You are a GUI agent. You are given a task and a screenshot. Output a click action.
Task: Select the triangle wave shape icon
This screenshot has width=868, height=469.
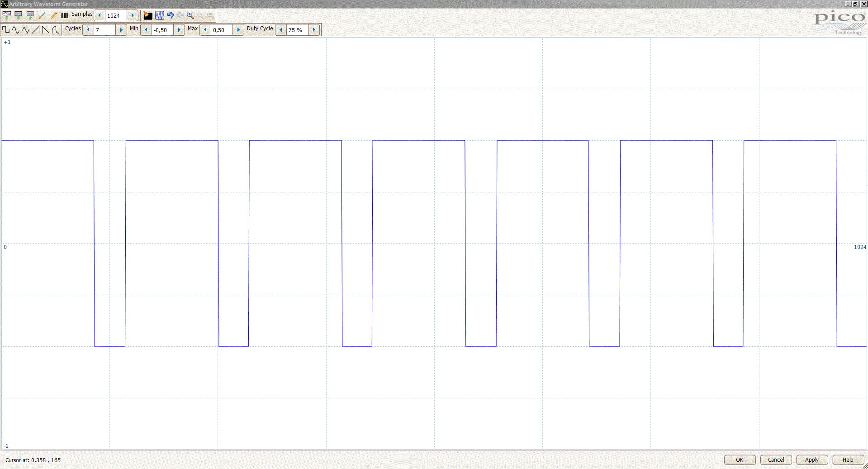26,30
